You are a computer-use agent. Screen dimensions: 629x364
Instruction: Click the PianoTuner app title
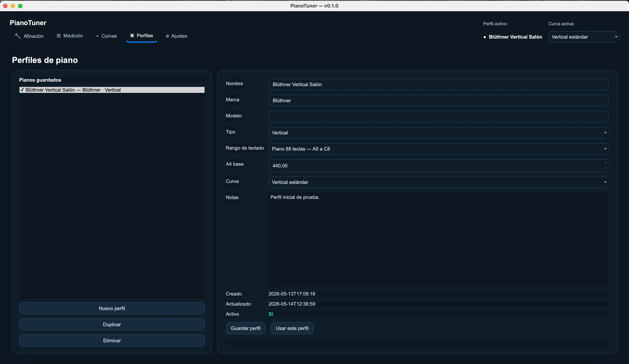tap(28, 23)
